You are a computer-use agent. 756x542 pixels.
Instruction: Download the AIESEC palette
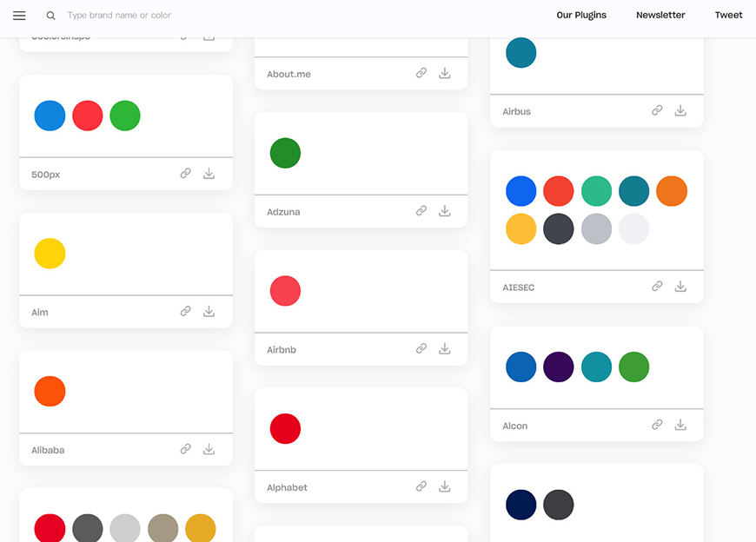680,287
